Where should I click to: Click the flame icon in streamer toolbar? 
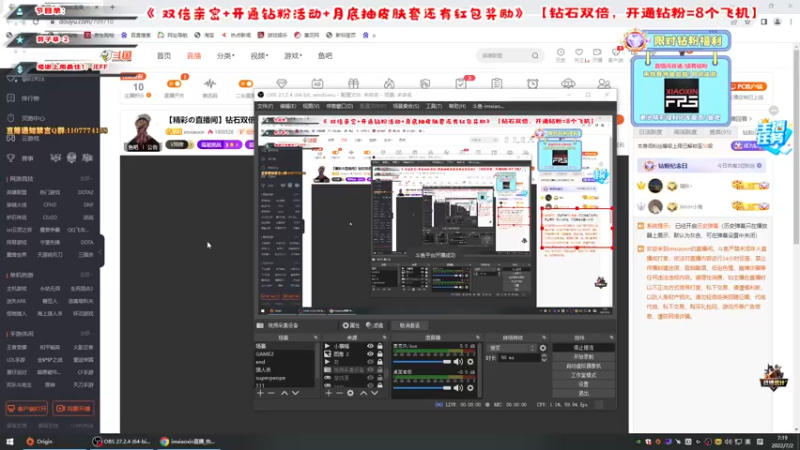pyautogui.click(x=389, y=83)
